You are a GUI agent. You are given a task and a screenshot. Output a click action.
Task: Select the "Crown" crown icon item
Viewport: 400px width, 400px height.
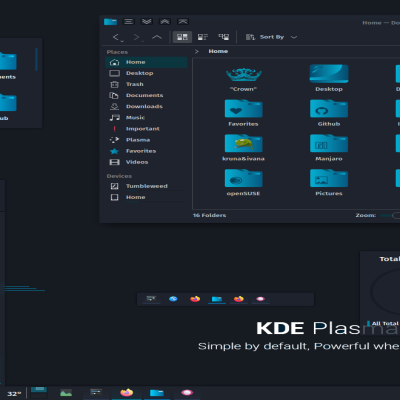click(x=244, y=75)
